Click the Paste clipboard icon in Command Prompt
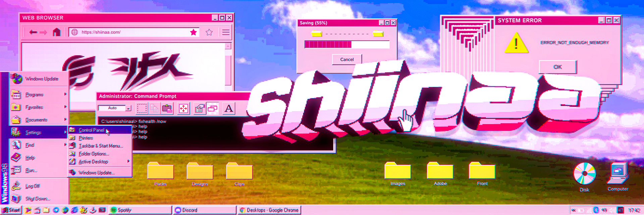The height and width of the screenshot is (215, 644). (167, 109)
